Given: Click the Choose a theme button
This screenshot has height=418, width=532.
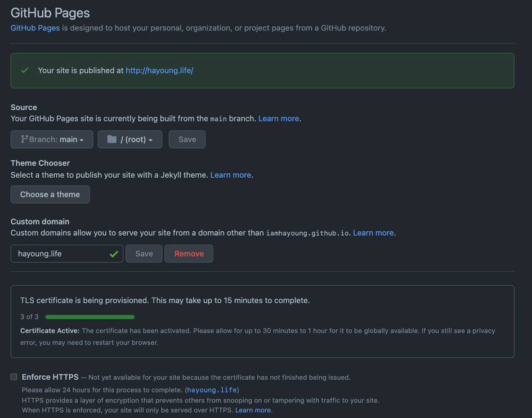Looking at the screenshot, I should [50, 194].
